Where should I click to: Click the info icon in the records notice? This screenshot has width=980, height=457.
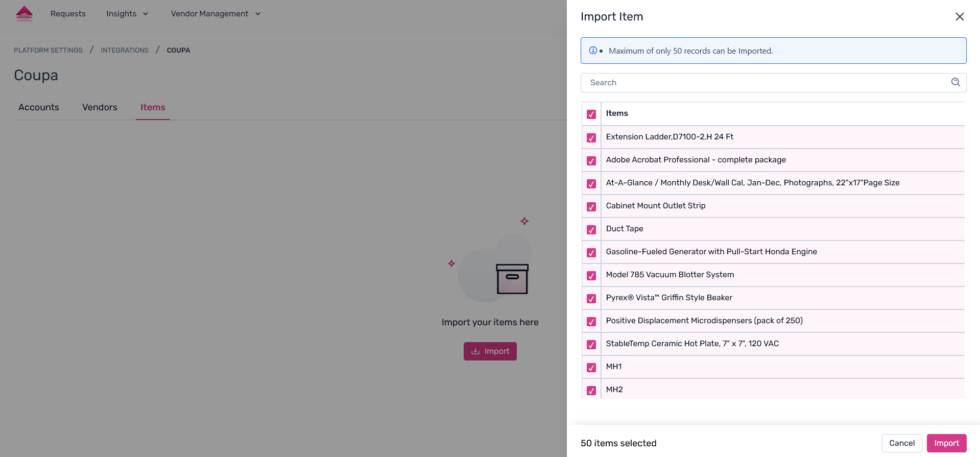pos(593,51)
